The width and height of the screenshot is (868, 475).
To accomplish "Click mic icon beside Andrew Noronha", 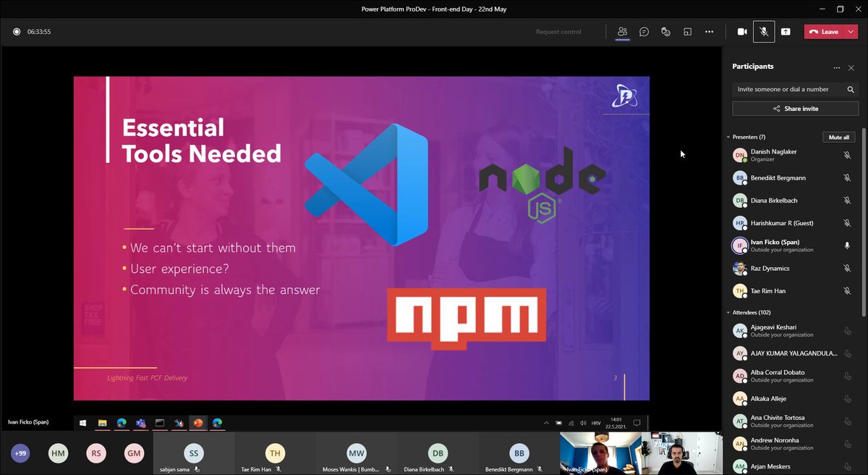I will [847, 443].
